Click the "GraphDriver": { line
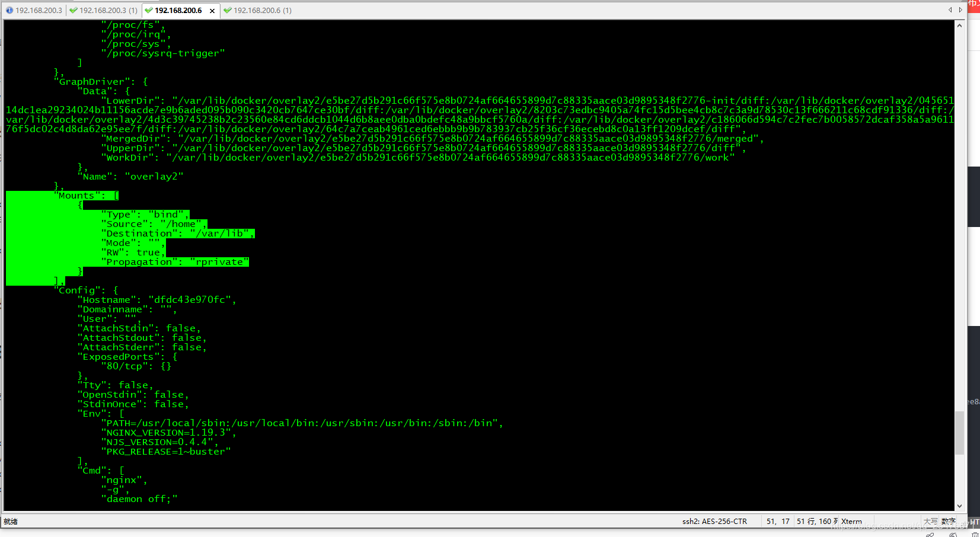Screen dimensions: 980x537 tap(101, 82)
